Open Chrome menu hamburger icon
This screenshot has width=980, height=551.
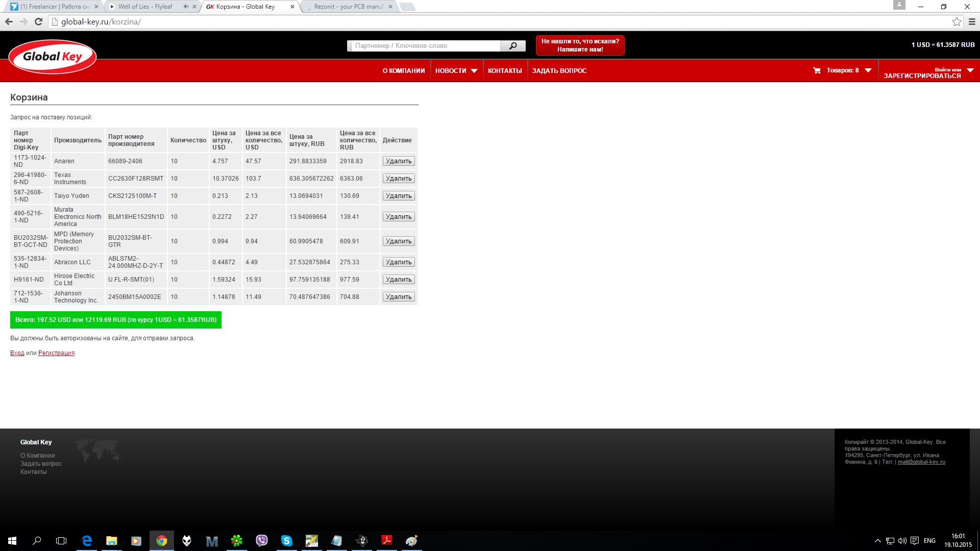(x=972, y=21)
